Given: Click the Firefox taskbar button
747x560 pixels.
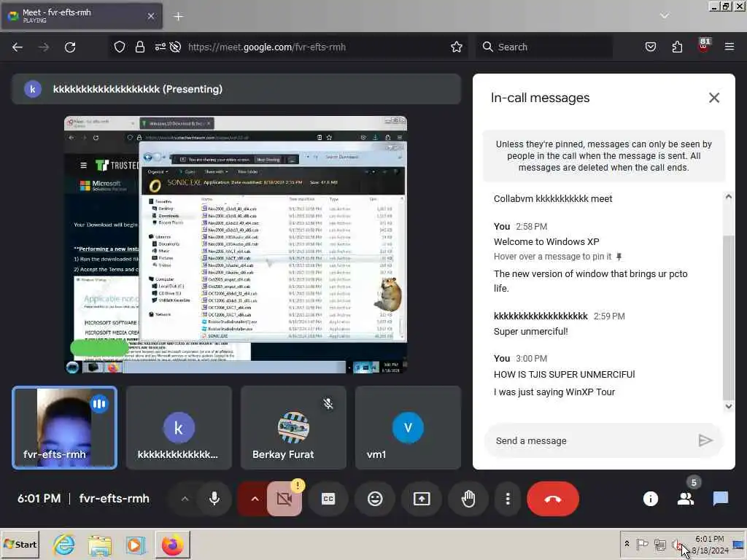Looking at the screenshot, I should click(172, 544).
